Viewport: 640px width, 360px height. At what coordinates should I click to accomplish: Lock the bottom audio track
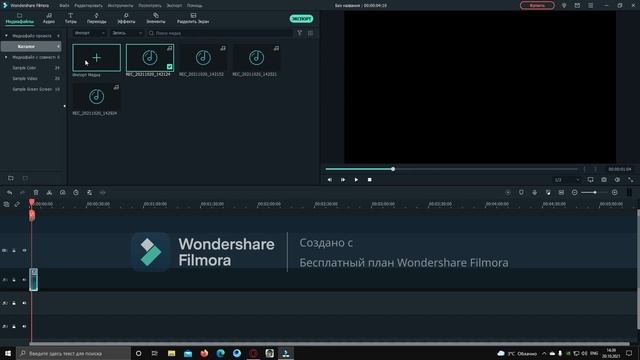(x=14, y=327)
